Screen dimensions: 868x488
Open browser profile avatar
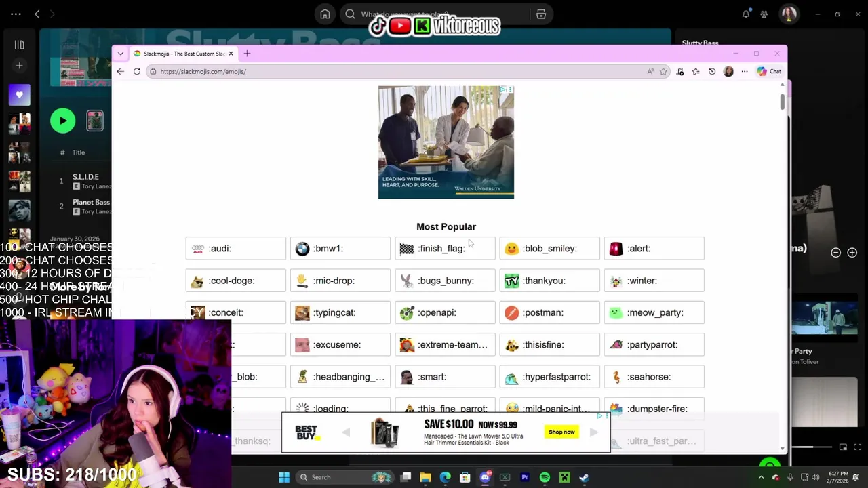pos(728,71)
